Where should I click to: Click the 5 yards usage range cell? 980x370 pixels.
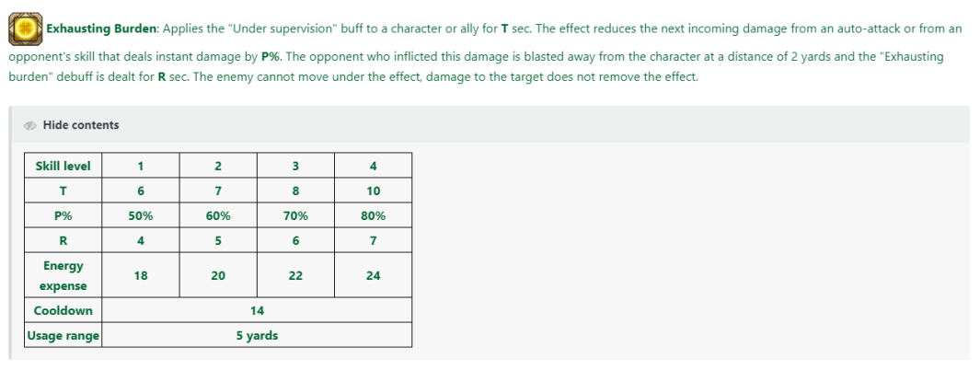click(x=257, y=336)
